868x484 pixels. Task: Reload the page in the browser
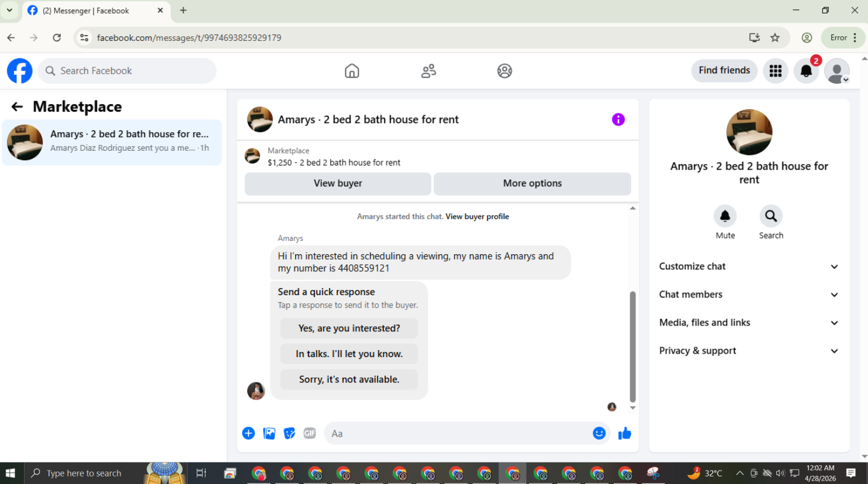(57, 37)
